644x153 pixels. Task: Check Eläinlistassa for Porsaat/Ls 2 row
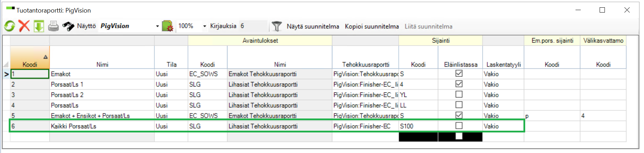tap(459, 94)
